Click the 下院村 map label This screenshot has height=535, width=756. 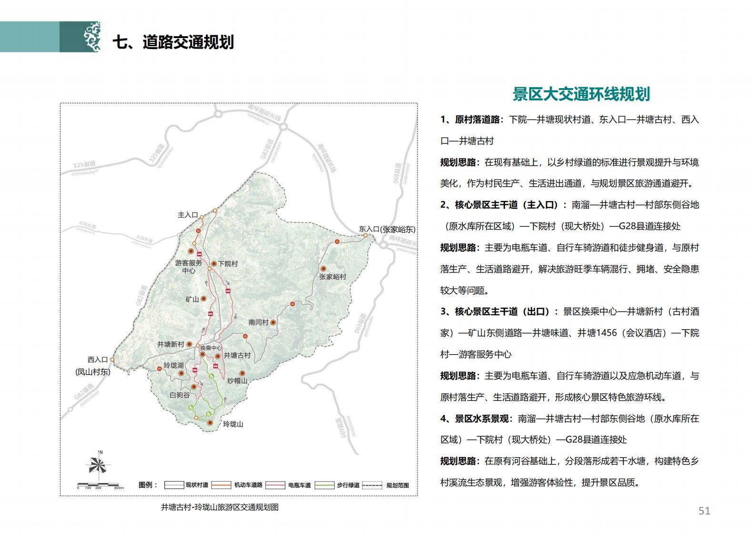click(x=228, y=263)
